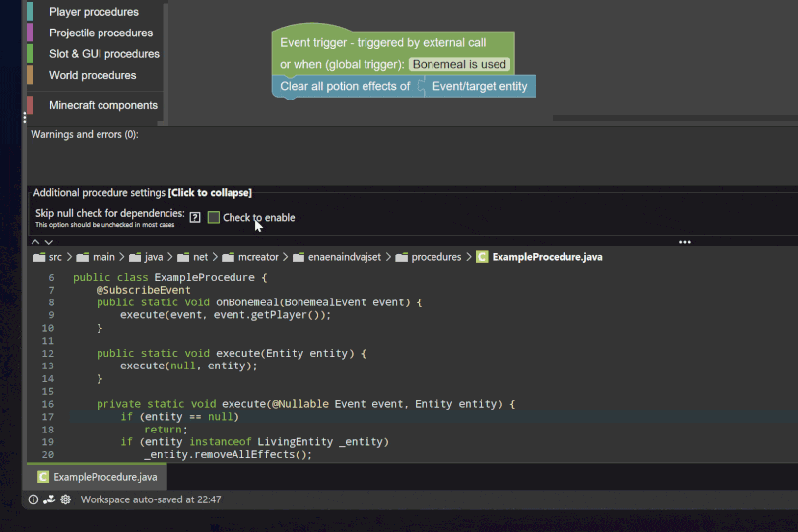Navigate to net folder in breadcrumb
798x532 pixels.
[x=193, y=257]
